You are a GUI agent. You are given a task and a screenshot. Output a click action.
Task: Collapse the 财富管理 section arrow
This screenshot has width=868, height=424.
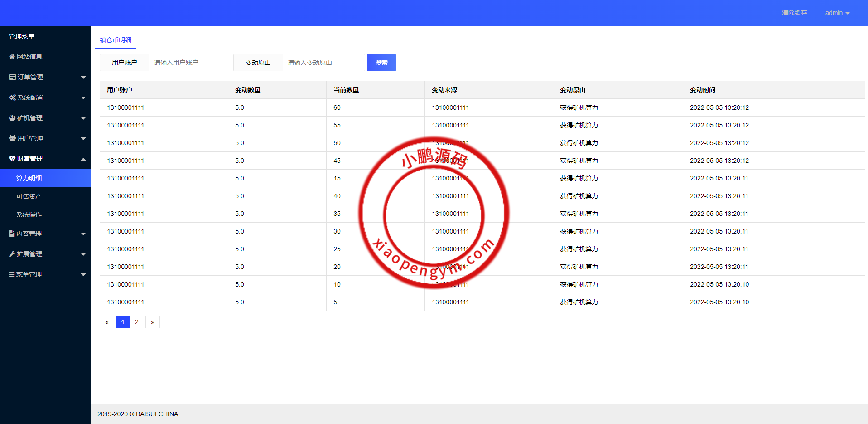pos(83,159)
